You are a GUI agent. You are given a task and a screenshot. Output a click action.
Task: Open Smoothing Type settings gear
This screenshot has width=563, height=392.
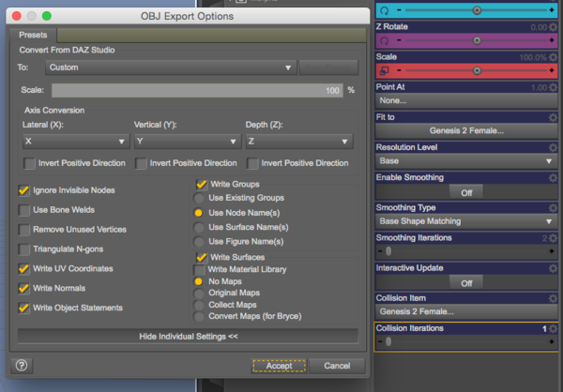[553, 208]
